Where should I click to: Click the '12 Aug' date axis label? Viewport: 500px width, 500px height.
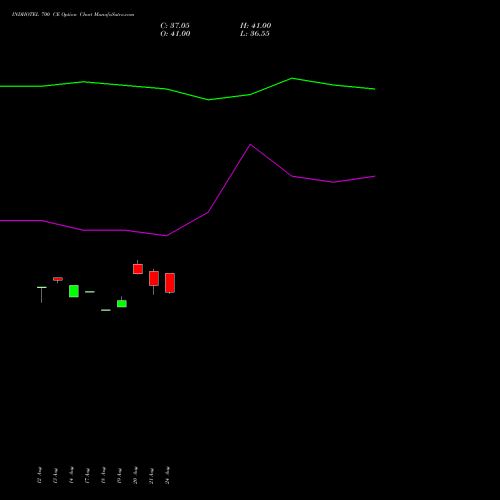coord(39,475)
